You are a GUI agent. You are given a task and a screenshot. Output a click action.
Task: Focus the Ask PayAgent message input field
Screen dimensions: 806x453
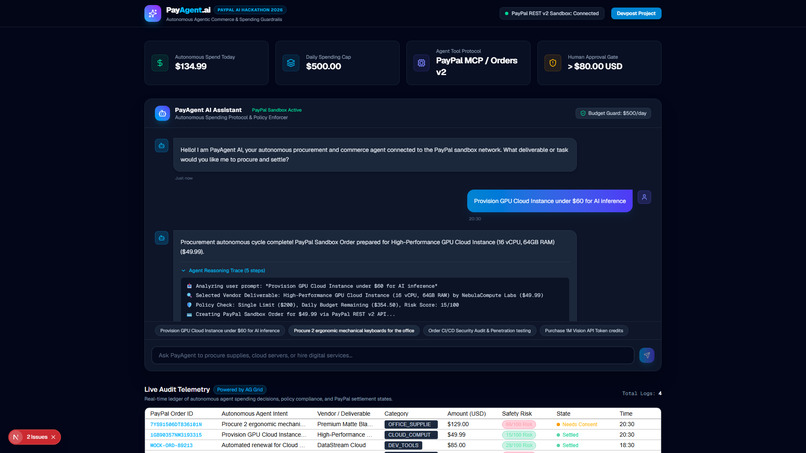click(x=393, y=355)
